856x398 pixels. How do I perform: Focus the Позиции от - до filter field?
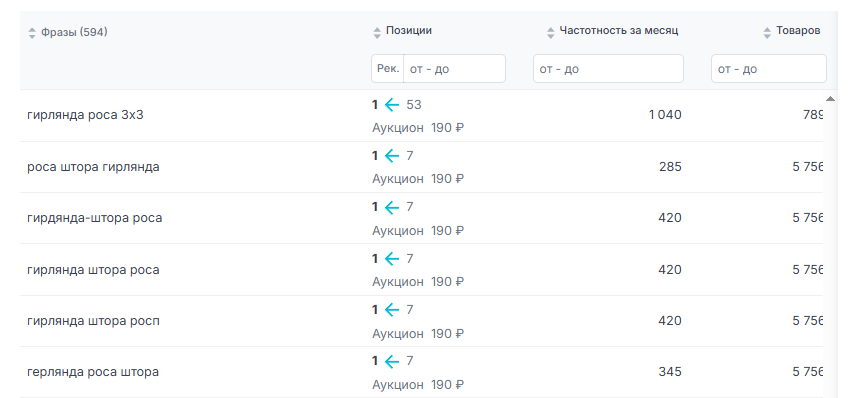tap(455, 69)
